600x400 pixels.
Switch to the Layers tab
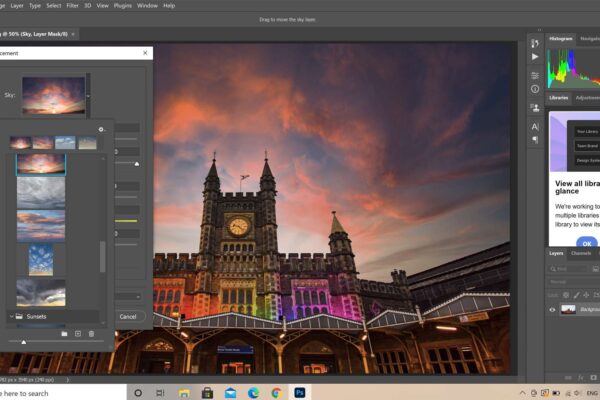(556, 253)
